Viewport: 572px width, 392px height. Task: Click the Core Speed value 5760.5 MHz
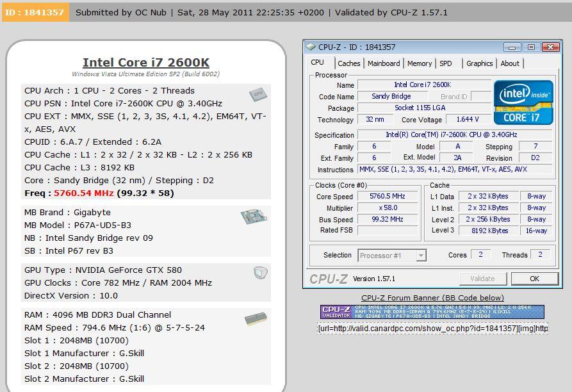pos(388,196)
